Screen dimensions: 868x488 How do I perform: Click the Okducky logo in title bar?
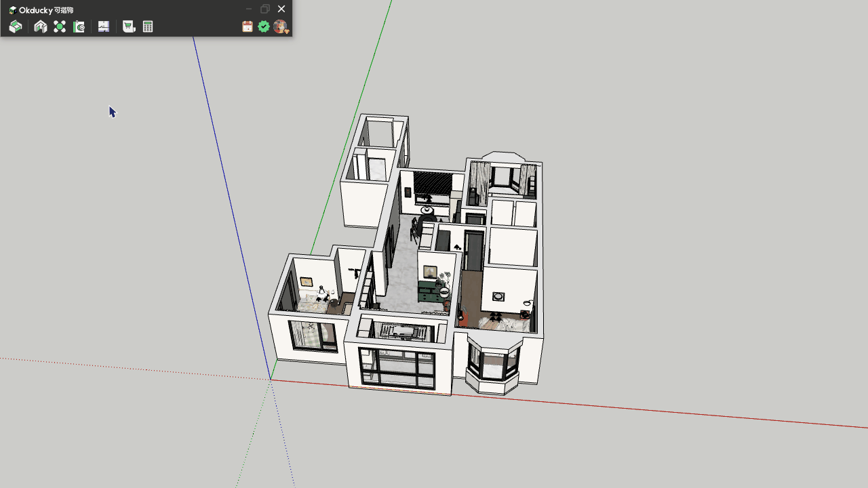[12, 9]
